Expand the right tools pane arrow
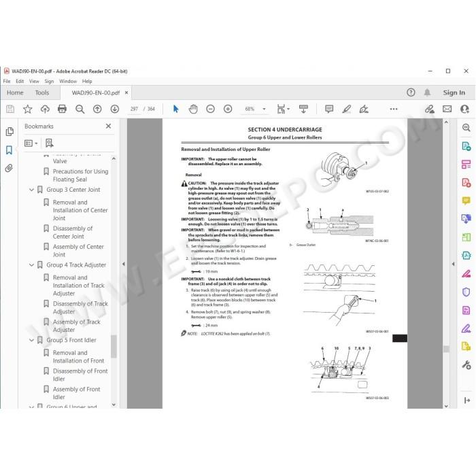This screenshot has height=476, width=476. pyautogui.click(x=453, y=264)
